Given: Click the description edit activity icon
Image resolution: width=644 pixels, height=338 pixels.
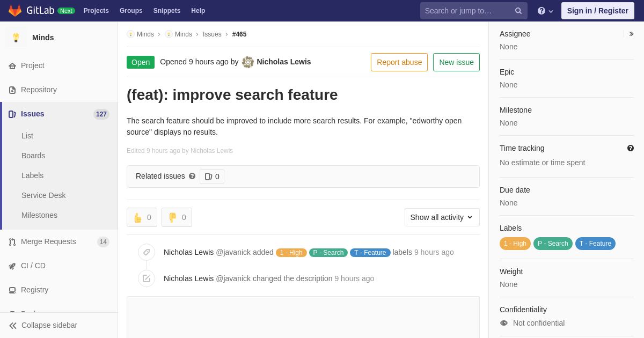Looking at the screenshot, I should 147,278.
